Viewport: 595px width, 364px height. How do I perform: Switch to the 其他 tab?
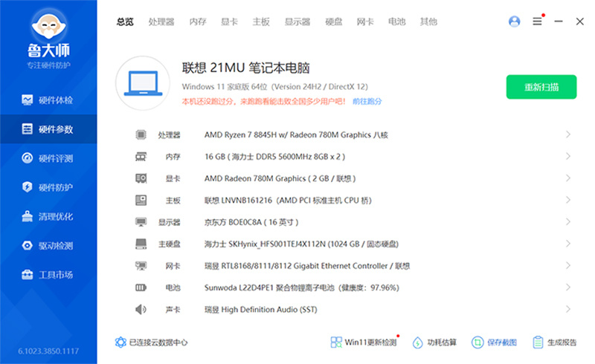pyautogui.click(x=428, y=22)
